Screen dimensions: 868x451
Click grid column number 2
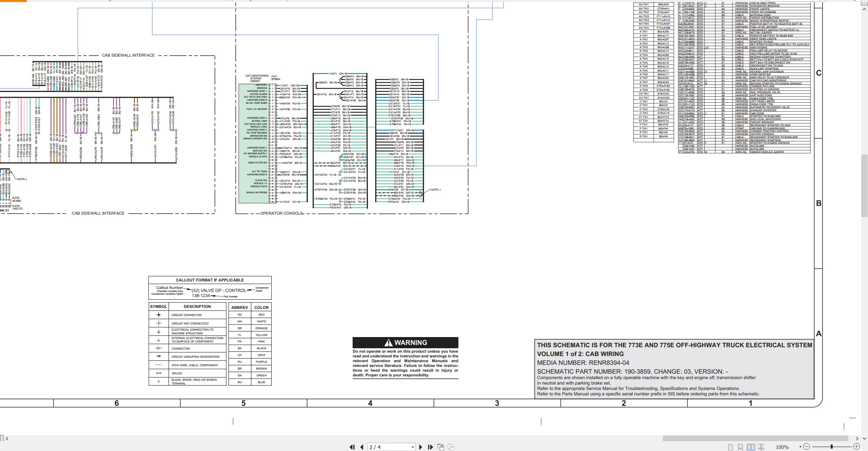(x=624, y=403)
